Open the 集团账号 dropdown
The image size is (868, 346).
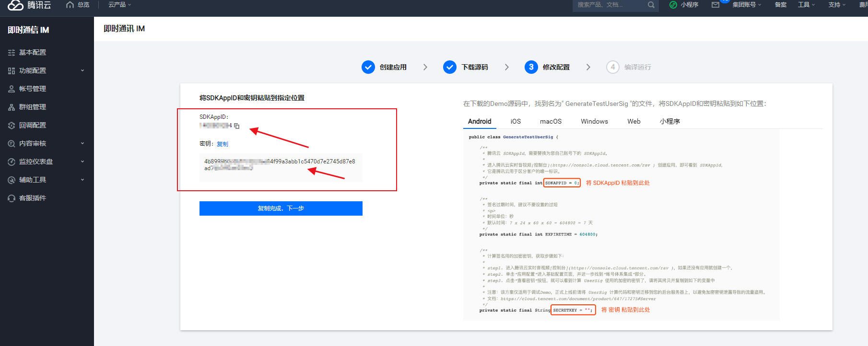coord(747,5)
